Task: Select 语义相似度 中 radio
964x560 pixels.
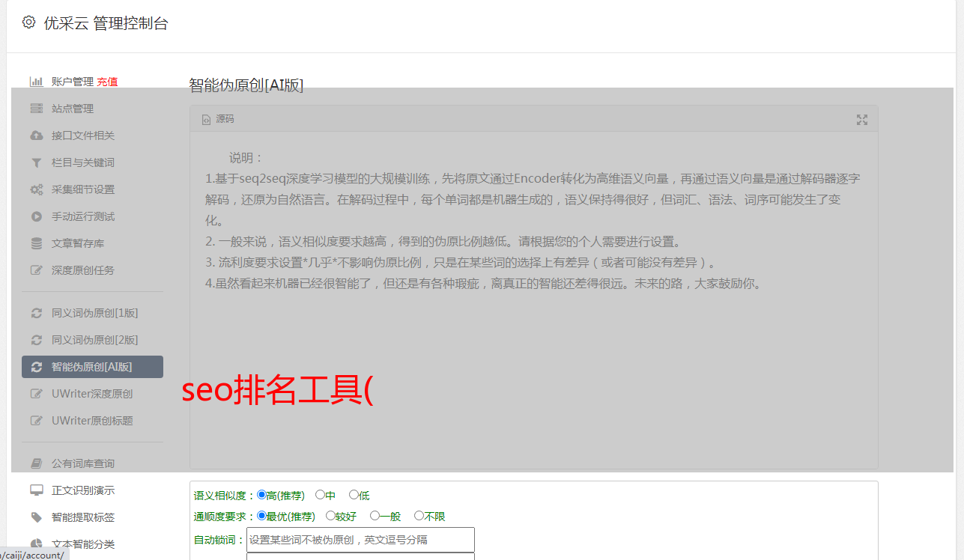Action: pyautogui.click(x=320, y=495)
